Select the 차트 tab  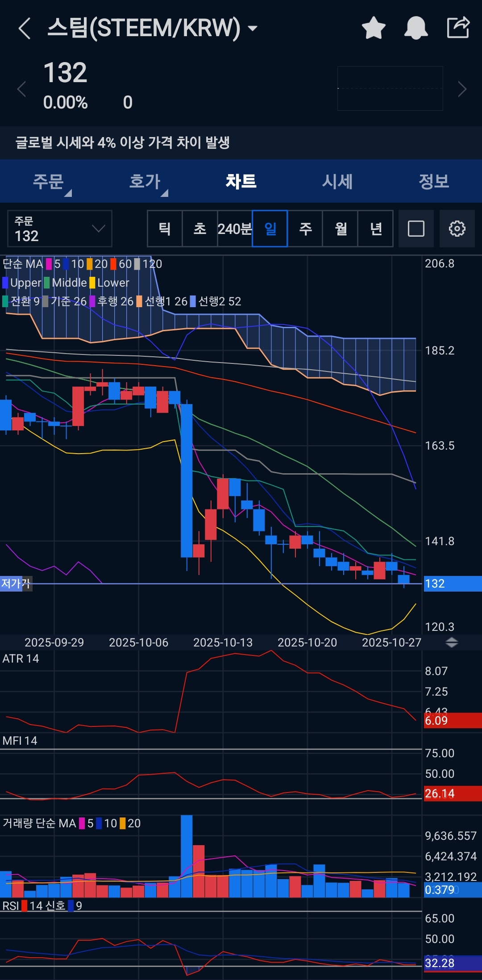(x=241, y=181)
